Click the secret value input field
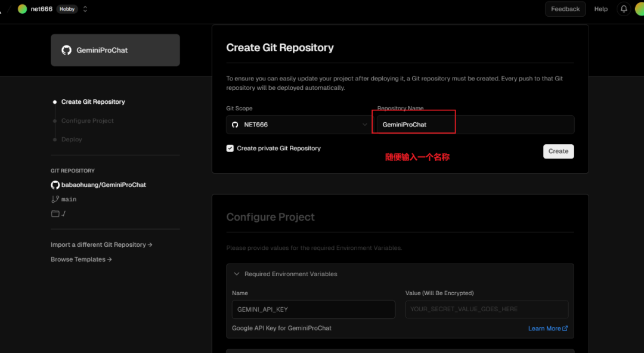The image size is (644, 353). click(487, 309)
